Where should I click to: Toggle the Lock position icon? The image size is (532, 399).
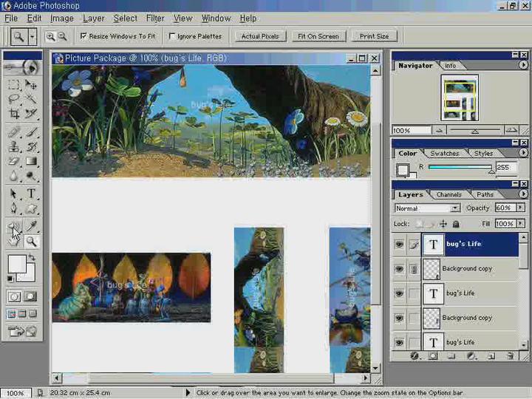click(x=443, y=224)
